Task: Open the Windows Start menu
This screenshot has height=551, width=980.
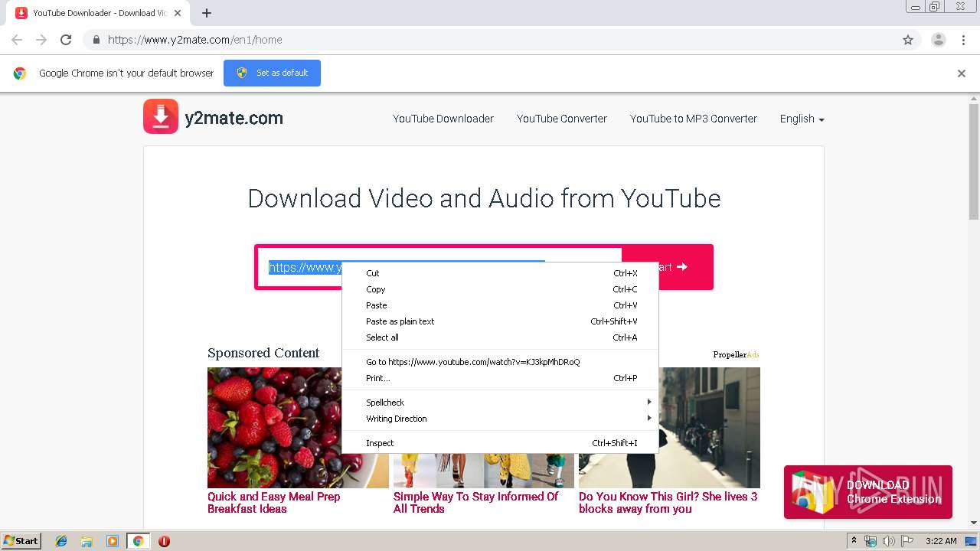Action: pos(21,541)
